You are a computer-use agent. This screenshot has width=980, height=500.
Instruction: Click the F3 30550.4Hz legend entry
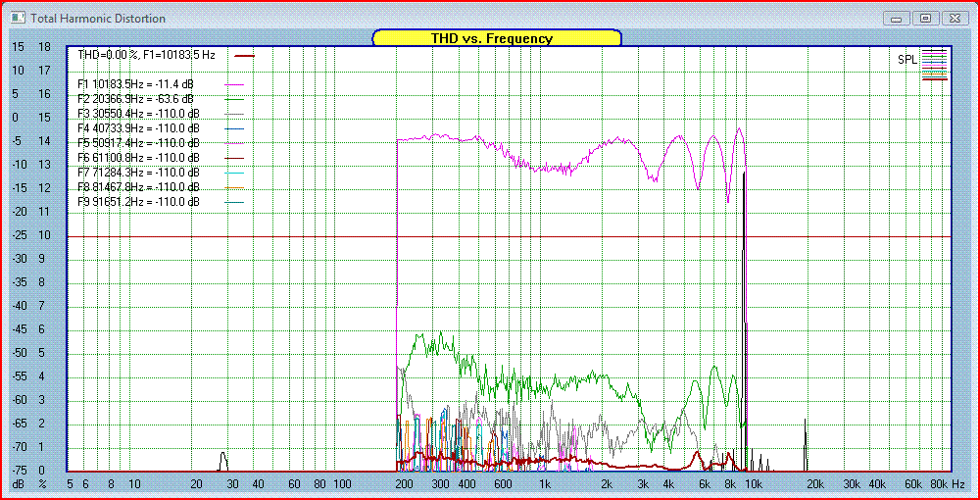tap(138, 114)
